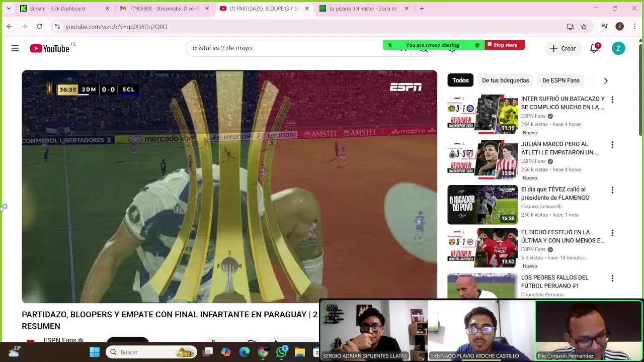Open the O JOGADOR DO POVO 16:38 thumbnail
Screen dimensions: 644x362
[x=482, y=204]
